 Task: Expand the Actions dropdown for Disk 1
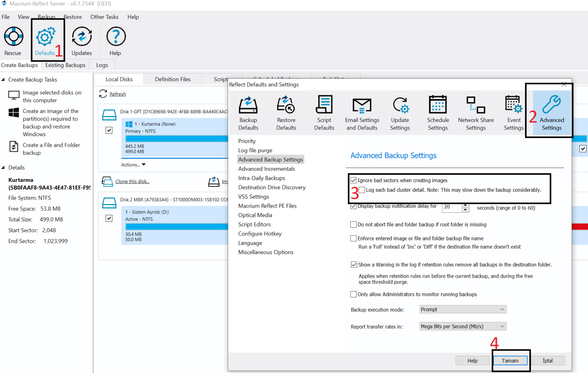134,165
